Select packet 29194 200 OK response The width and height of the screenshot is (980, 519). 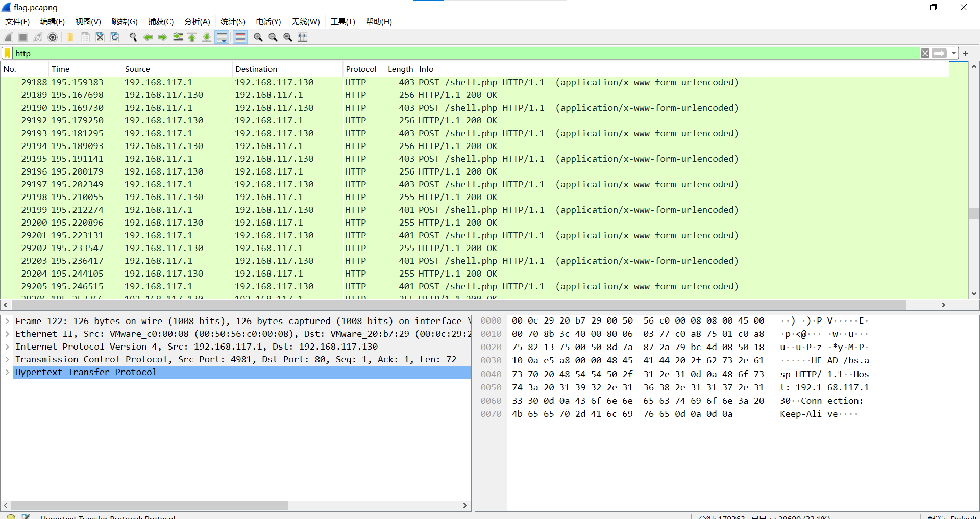pos(475,146)
